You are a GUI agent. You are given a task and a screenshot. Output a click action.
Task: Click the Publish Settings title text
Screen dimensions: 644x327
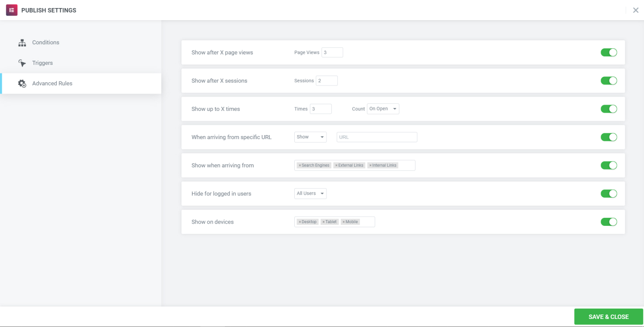click(49, 10)
